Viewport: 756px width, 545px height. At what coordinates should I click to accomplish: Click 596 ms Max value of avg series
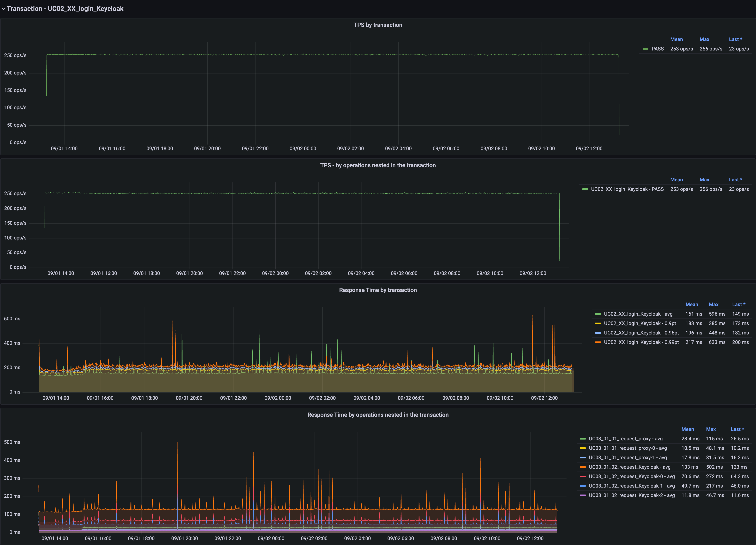pos(717,314)
